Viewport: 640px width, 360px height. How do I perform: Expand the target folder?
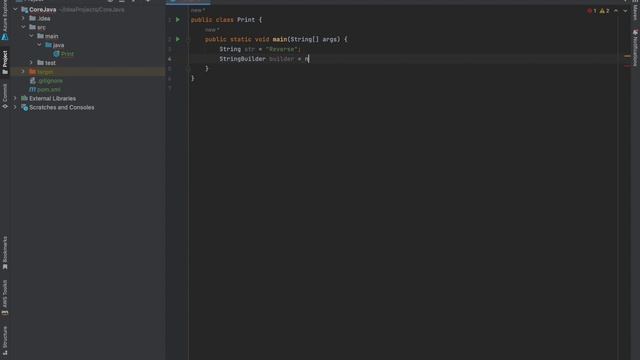tap(23, 72)
